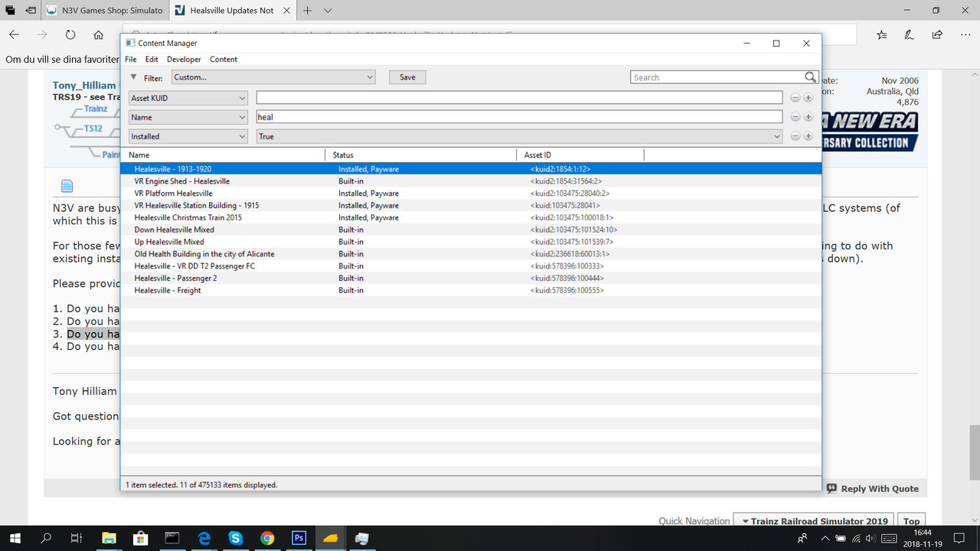
Task: Open the Installed criteria dropdown
Action: [x=188, y=136]
